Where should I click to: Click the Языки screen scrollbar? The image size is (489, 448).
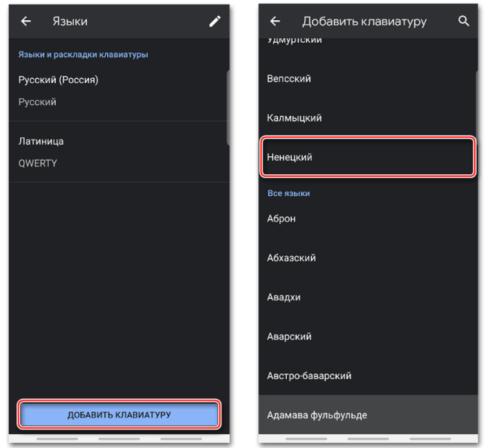click(x=228, y=107)
